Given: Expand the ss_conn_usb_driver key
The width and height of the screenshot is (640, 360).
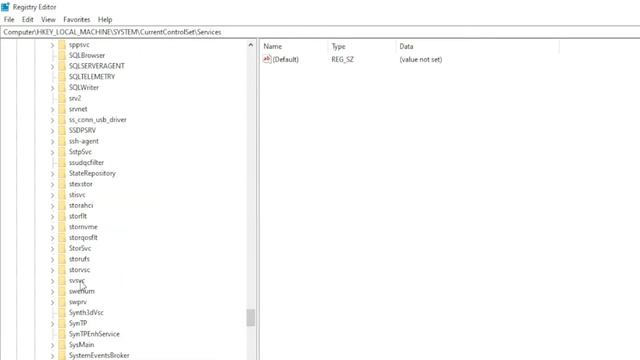Looking at the screenshot, I should [x=52, y=120].
